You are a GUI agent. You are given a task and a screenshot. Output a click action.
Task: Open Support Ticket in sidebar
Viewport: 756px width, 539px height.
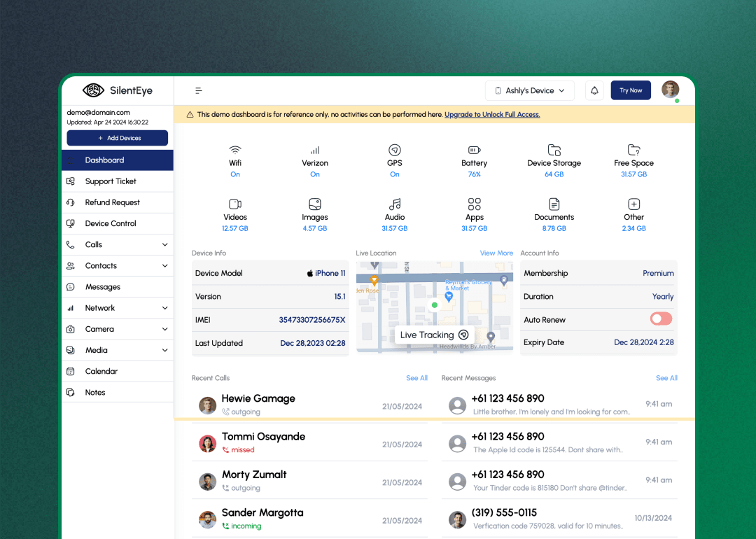111,181
